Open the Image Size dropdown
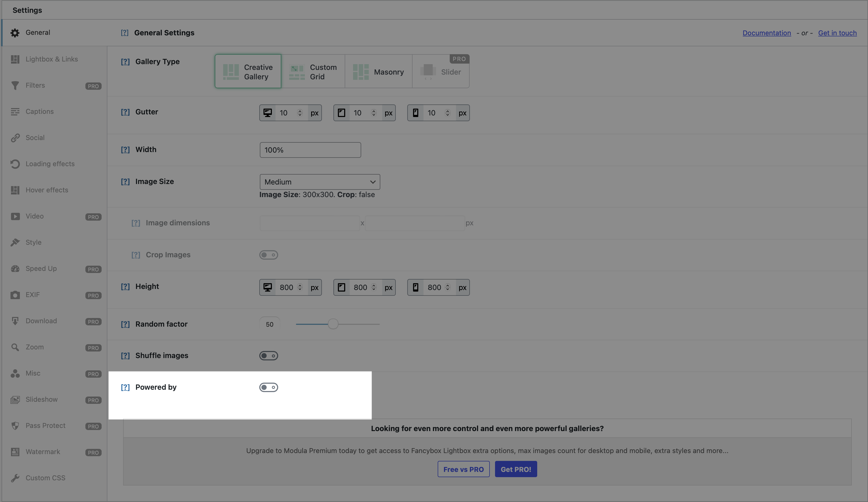The image size is (868, 502). click(320, 182)
